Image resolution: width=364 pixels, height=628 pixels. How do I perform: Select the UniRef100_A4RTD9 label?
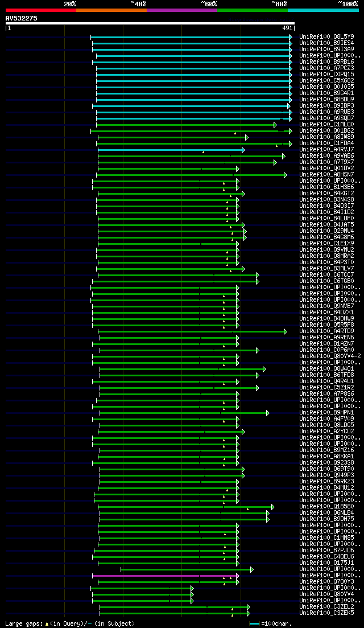(x=326, y=331)
